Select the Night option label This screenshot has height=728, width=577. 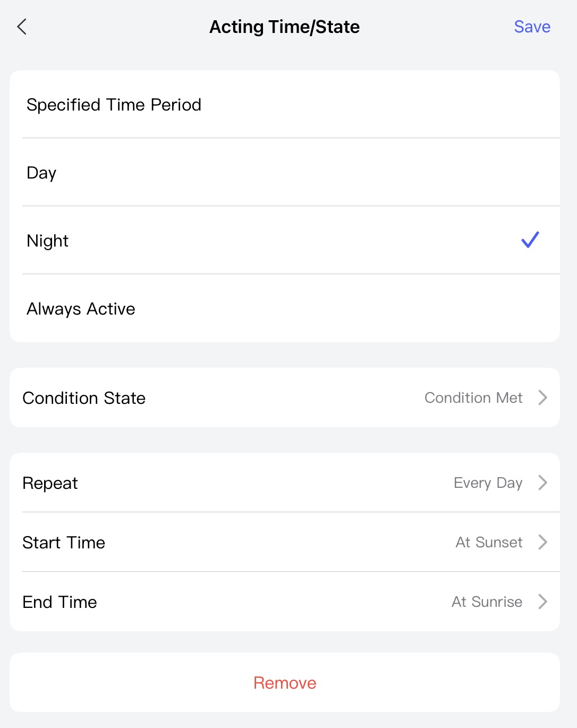point(48,241)
